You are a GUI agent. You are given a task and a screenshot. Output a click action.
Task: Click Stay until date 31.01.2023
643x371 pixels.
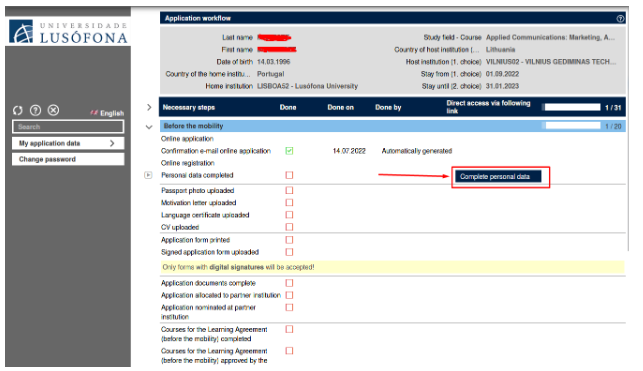click(x=502, y=86)
